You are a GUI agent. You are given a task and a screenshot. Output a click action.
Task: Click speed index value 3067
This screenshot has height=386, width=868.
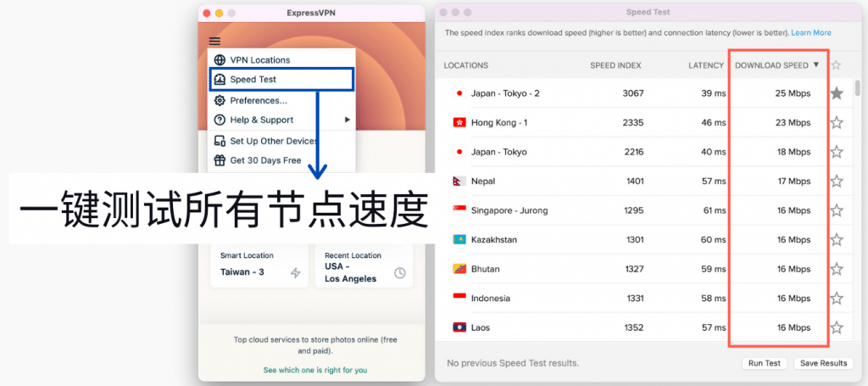[x=632, y=93]
